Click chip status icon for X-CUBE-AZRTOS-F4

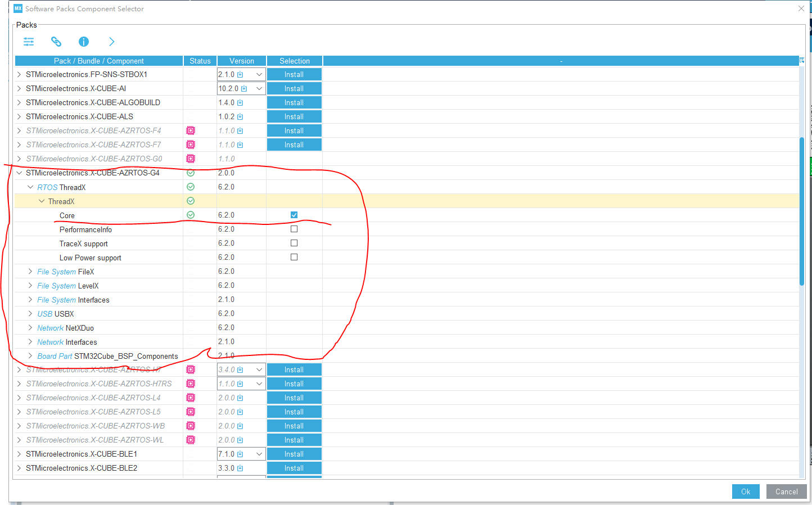click(x=191, y=130)
